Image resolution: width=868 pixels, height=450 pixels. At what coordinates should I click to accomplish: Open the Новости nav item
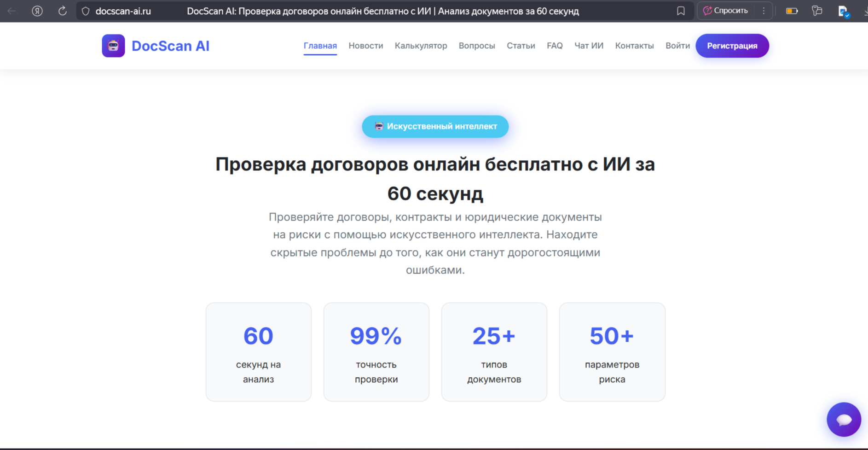[365, 46]
